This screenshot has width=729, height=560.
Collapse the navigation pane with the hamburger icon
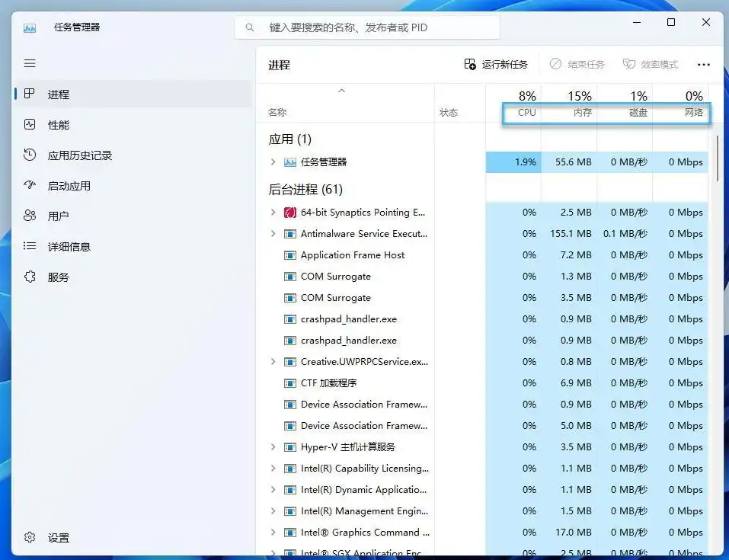point(30,63)
